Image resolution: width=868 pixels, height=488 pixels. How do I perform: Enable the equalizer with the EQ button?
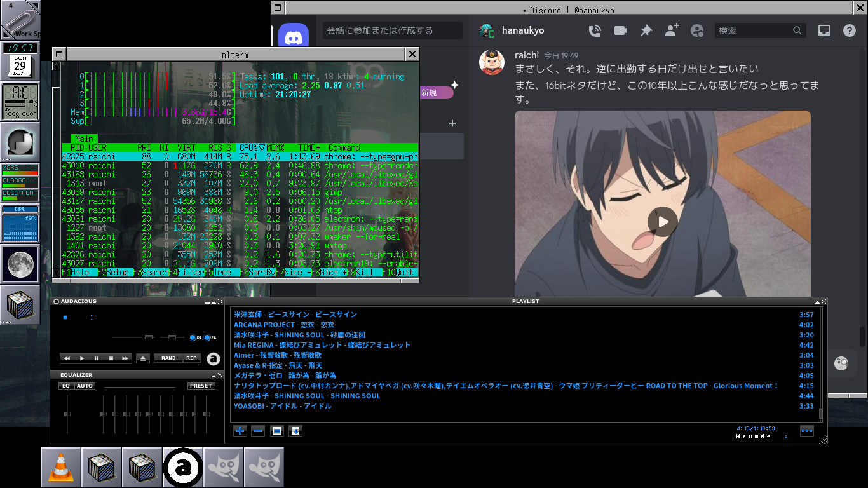(x=66, y=386)
